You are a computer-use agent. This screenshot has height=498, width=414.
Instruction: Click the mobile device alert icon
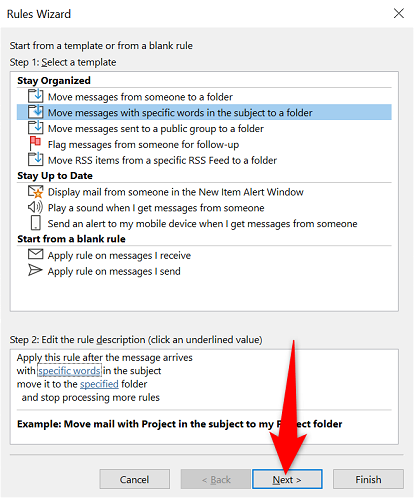click(x=35, y=223)
